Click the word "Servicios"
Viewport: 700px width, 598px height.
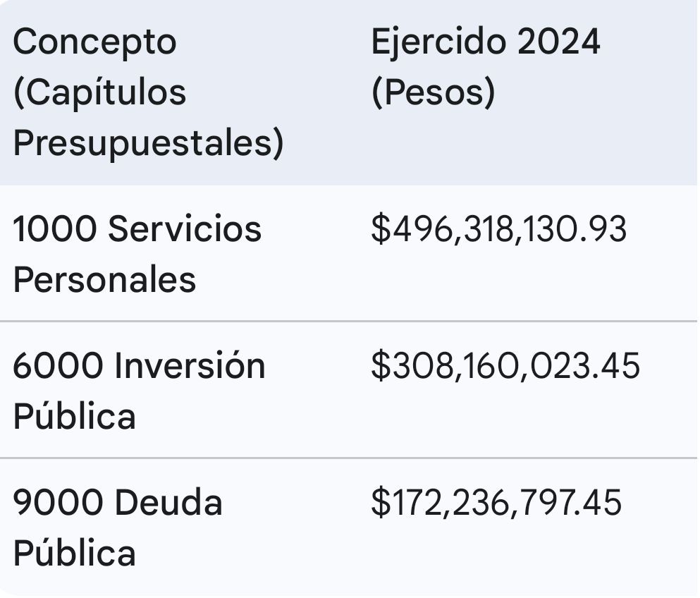click(x=185, y=229)
